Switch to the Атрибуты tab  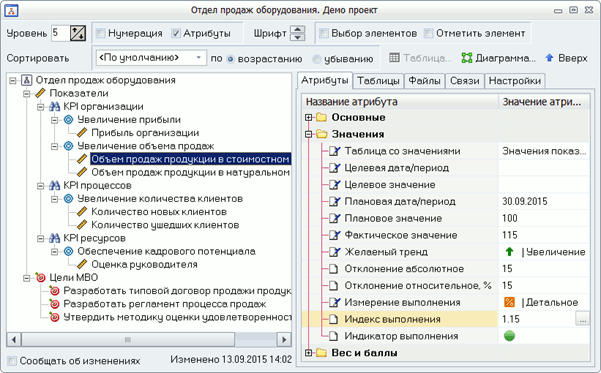(x=325, y=81)
